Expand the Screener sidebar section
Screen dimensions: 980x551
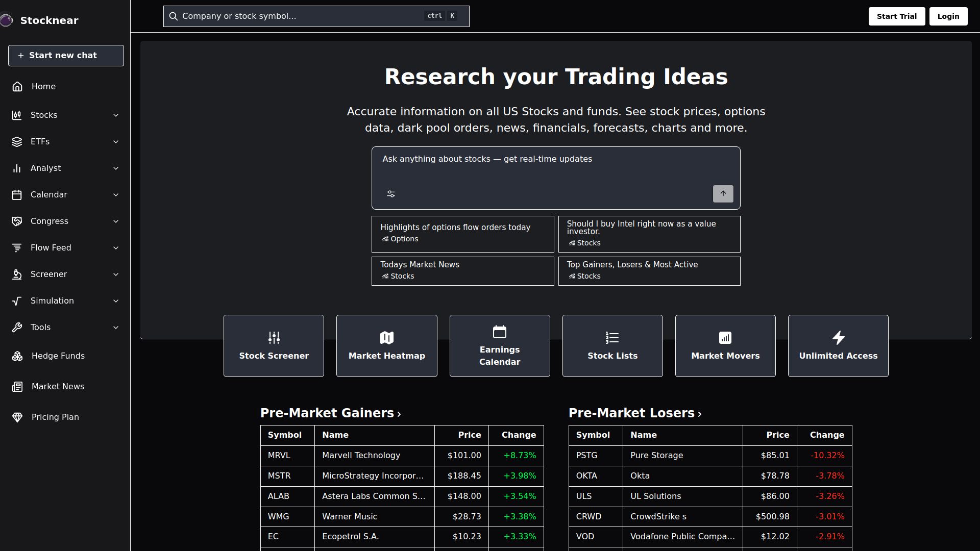[116, 274]
